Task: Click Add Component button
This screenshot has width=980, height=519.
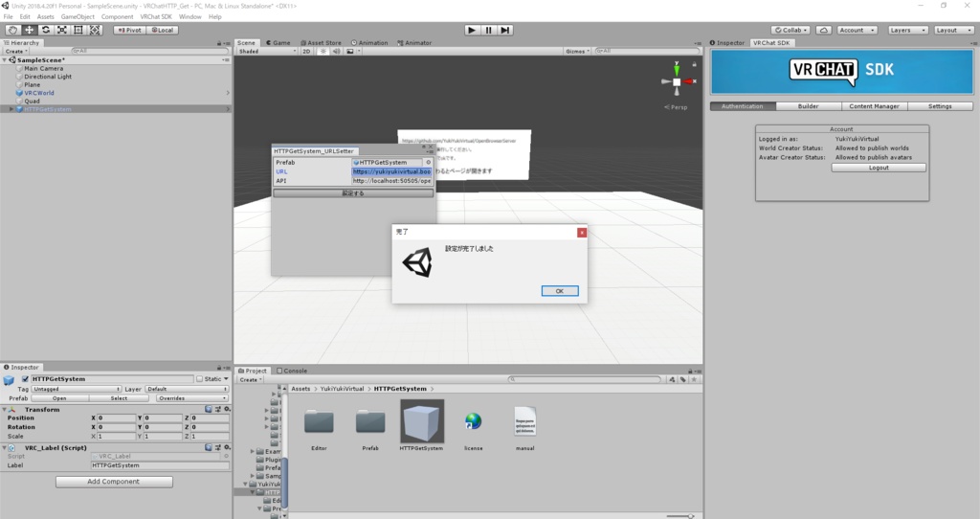Action: (114, 482)
